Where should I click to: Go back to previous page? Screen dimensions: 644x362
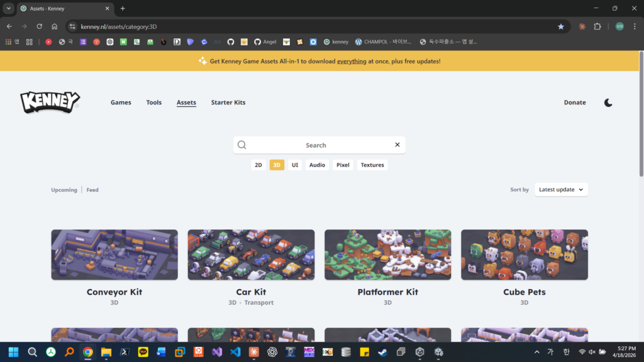coord(9,26)
